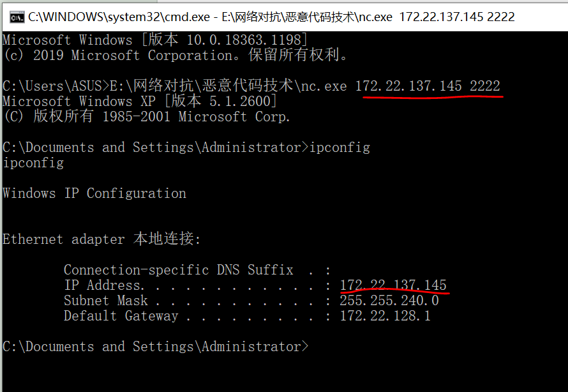Click the typed ipconfig command after prompt
This screenshot has height=392, width=568.
tap(340, 147)
